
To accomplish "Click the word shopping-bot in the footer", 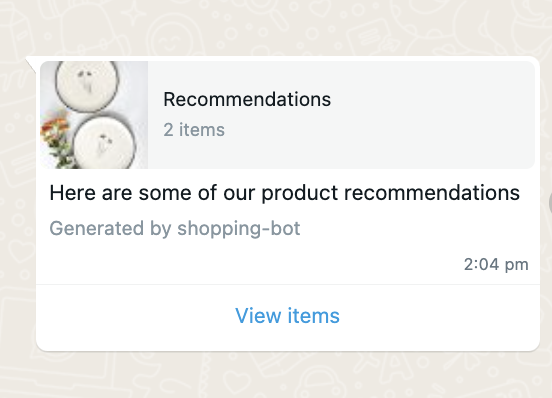I will coord(239,228).
